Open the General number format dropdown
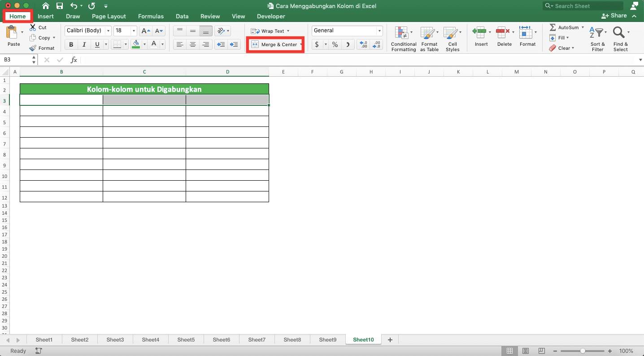This screenshot has width=644, height=356. [379, 31]
